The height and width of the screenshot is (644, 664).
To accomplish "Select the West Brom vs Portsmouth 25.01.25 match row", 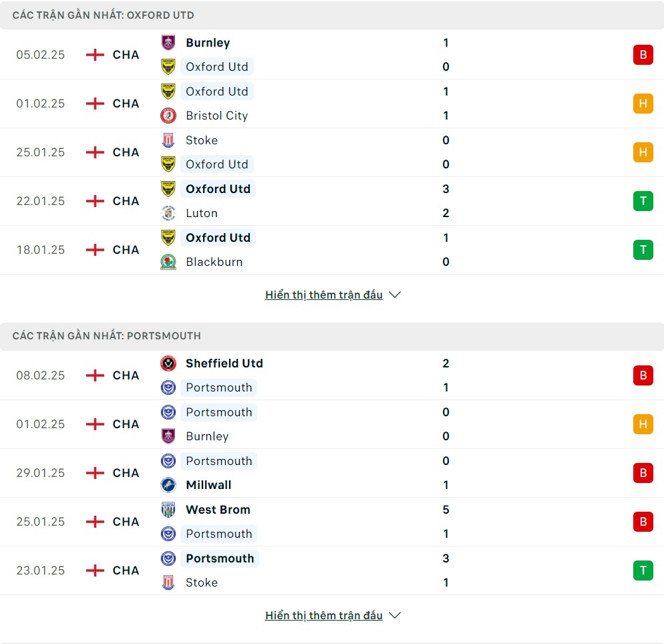I will [332, 522].
